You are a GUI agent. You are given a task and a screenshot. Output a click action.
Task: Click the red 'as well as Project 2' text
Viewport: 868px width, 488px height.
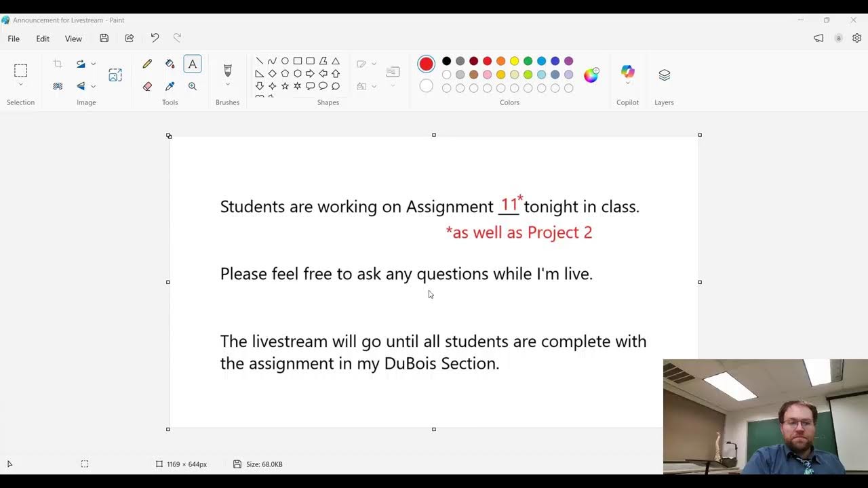pyautogui.click(x=519, y=232)
